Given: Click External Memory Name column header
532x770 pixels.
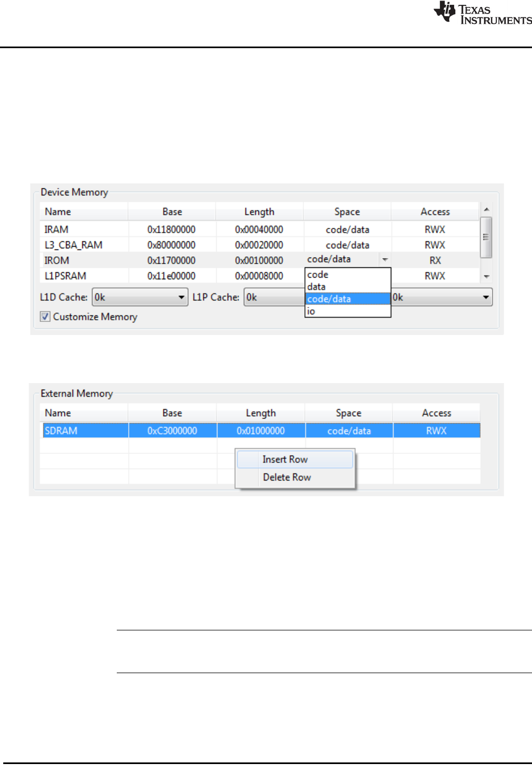Looking at the screenshot, I should coord(84,413).
